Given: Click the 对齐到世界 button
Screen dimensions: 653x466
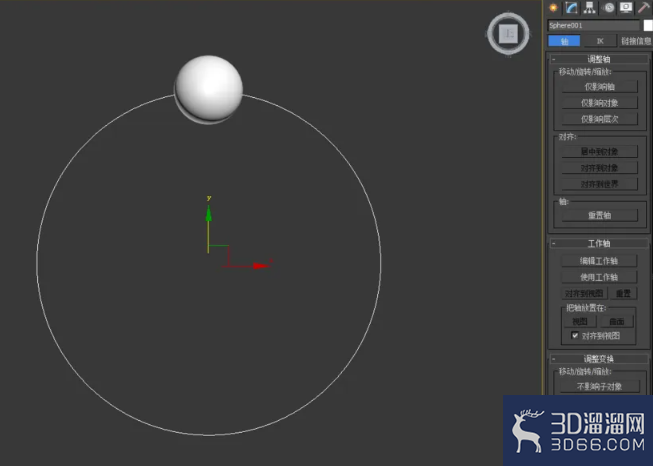Looking at the screenshot, I should [600, 184].
